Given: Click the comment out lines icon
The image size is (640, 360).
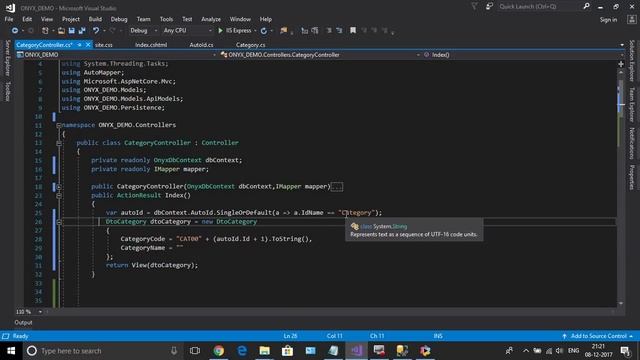Looking at the screenshot, I should [x=329, y=31].
